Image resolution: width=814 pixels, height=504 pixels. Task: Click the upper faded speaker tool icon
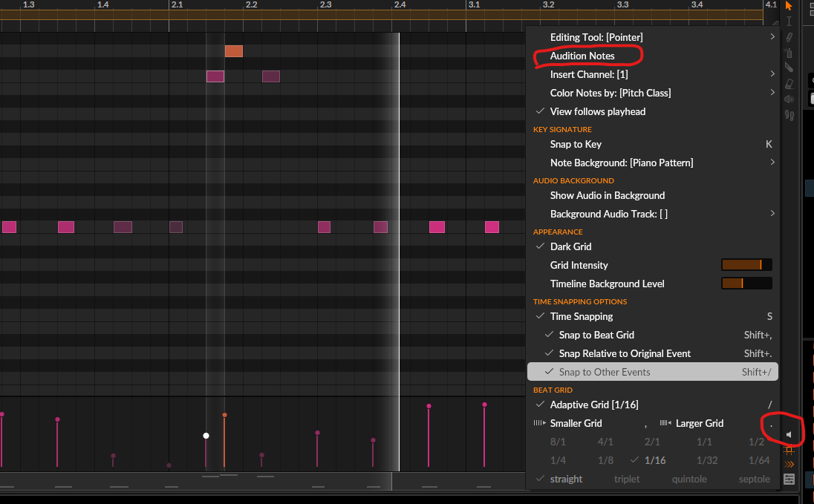pyautogui.click(x=789, y=99)
